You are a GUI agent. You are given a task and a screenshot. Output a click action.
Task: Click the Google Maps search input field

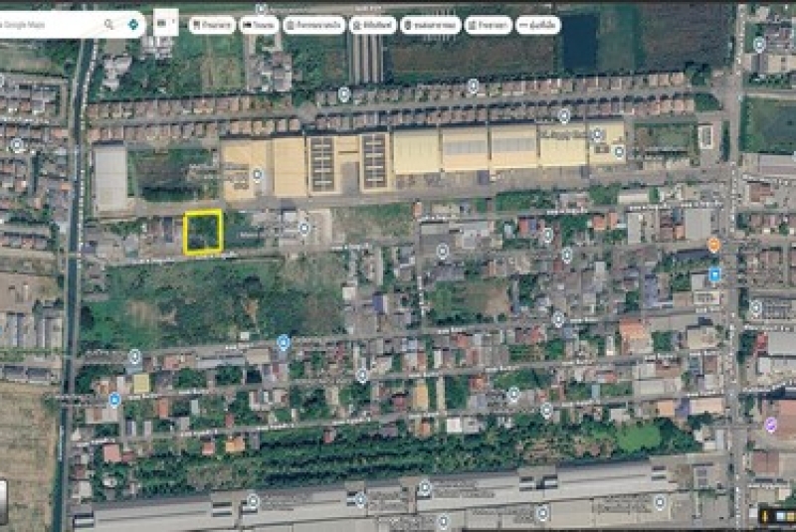pos(50,24)
